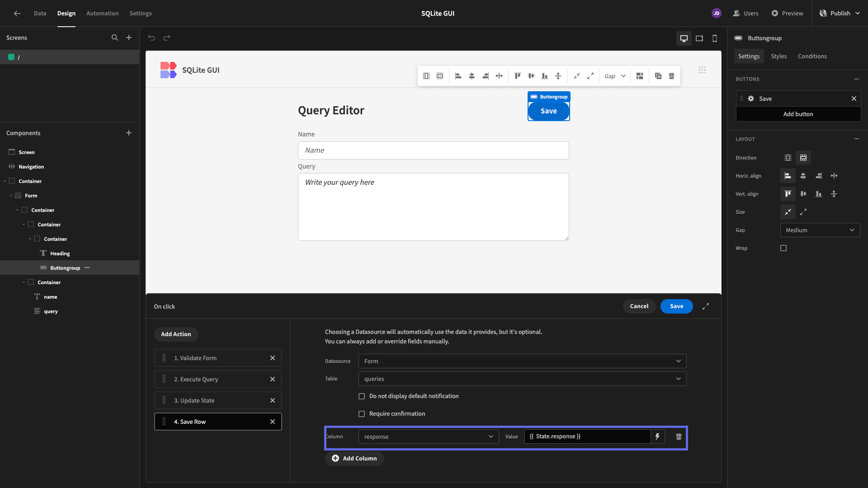The image size is (868, 488).
Task: Expand the On click panel fullscreen
Action: 706,306
